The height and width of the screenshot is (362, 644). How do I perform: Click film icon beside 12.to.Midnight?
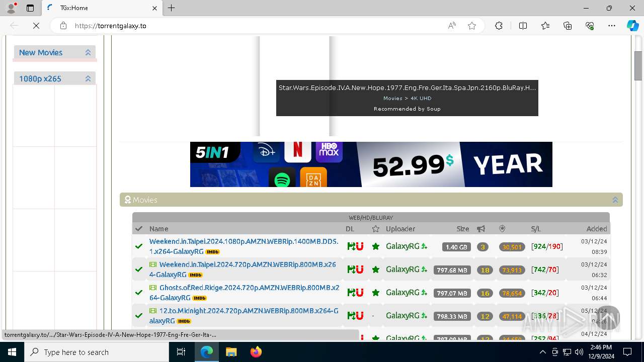tap(153, 311)
